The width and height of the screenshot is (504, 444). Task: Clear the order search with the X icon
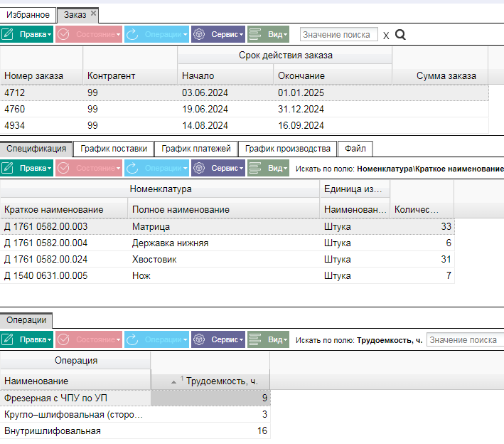coord(386,36)
